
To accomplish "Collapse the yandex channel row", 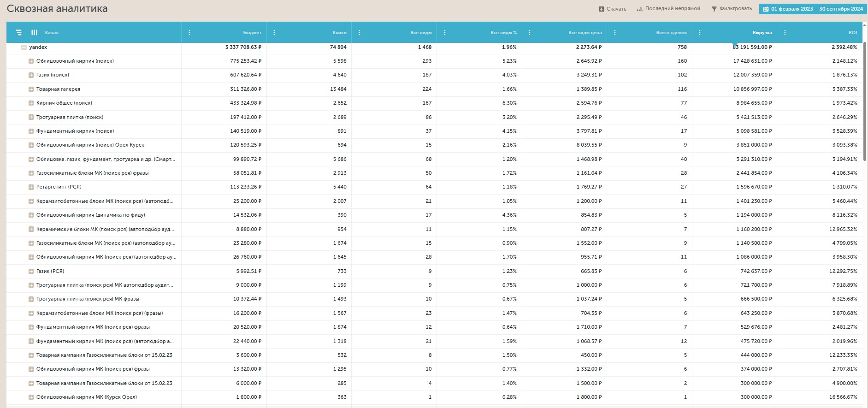I will click(x=24, y=47).
